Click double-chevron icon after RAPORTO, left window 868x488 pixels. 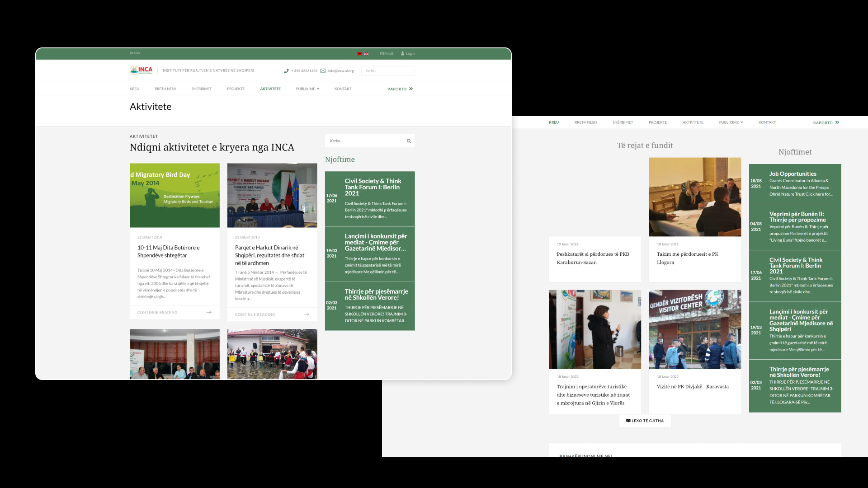click(x=411, y=89)
